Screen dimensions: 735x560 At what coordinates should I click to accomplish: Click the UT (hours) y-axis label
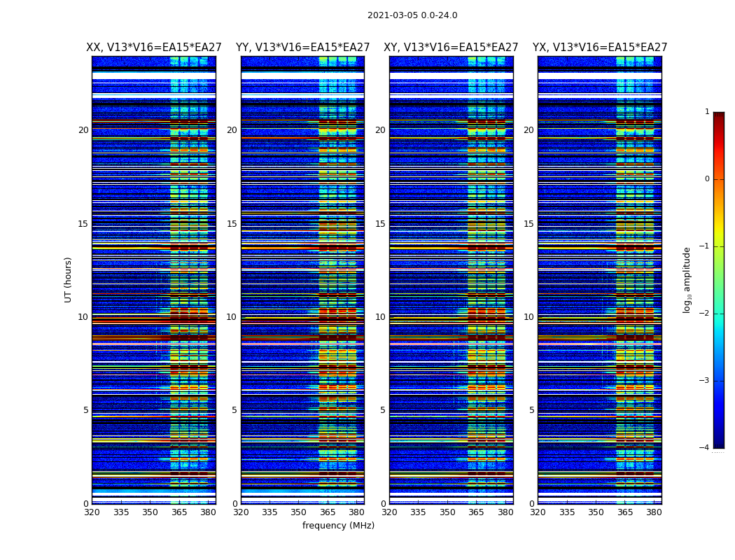(69, 280)
